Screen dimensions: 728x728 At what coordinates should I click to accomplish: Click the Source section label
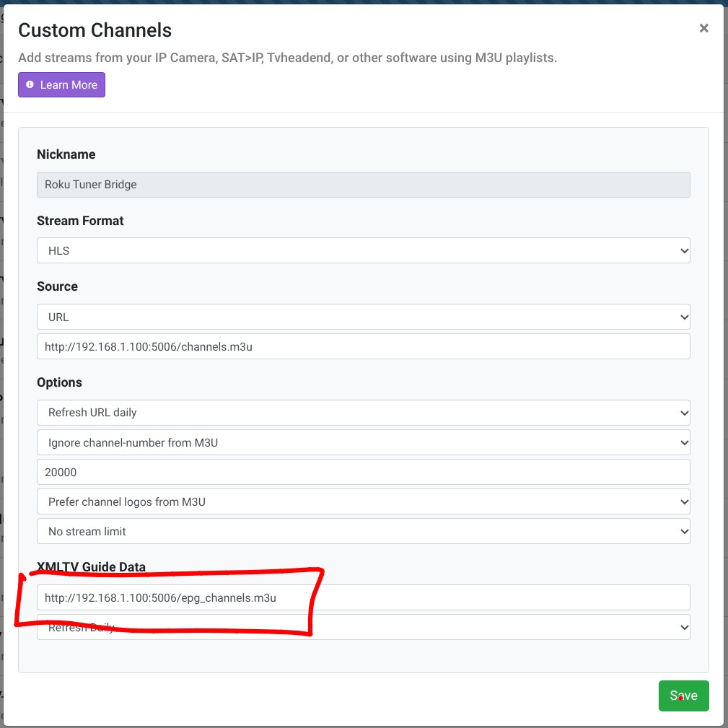point(57,286)
